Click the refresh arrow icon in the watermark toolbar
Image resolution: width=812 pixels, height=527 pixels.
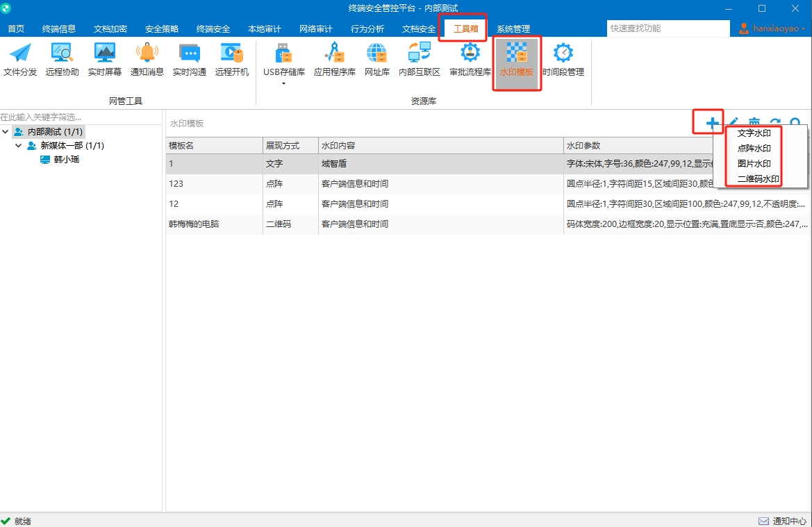774,122
